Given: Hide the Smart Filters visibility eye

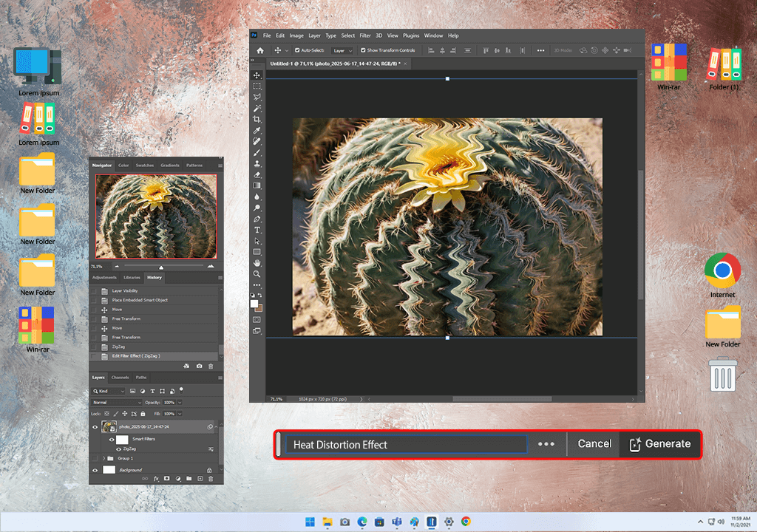Looking at the screenshot, I should point(112,440).
